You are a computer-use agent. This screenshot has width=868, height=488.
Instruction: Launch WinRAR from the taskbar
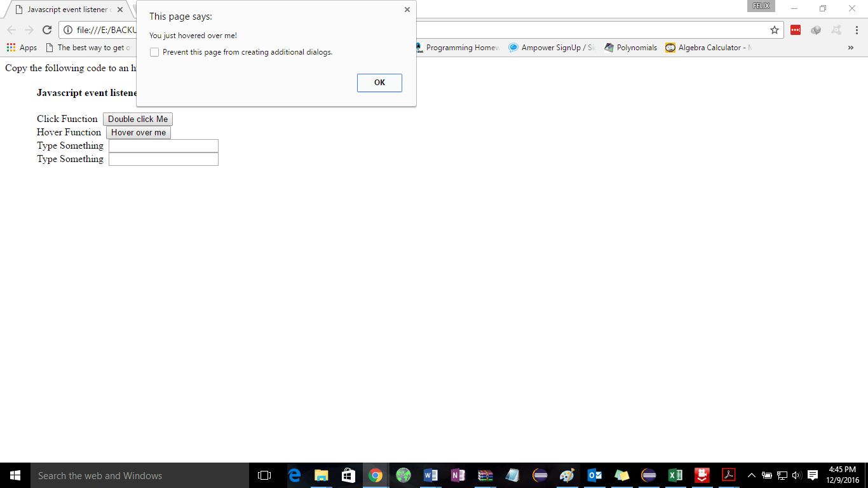point(485,475)
